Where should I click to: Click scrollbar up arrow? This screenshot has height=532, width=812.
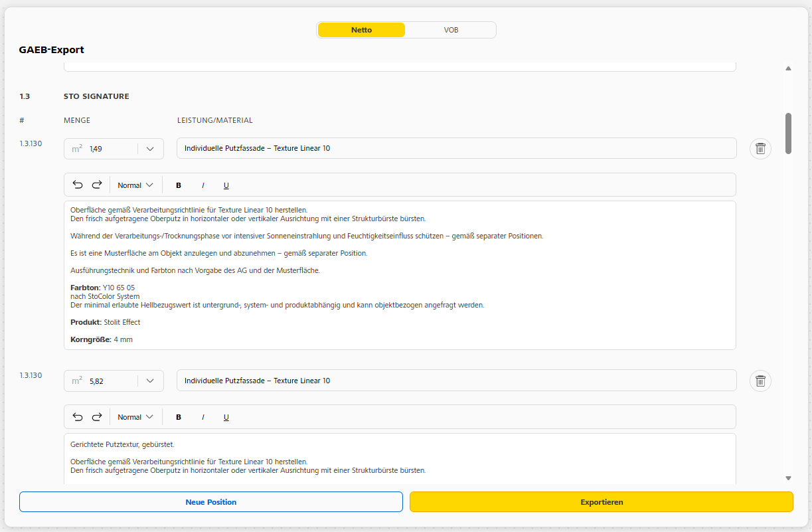tap(788, 68)
